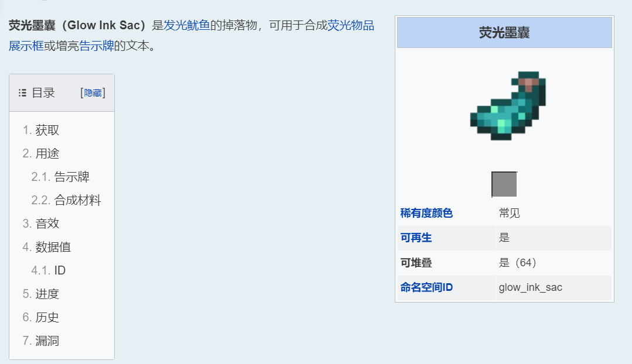Follow the 告示牌 link in intro text
This screenshot has height=364, width=632.
coord(96,46)
